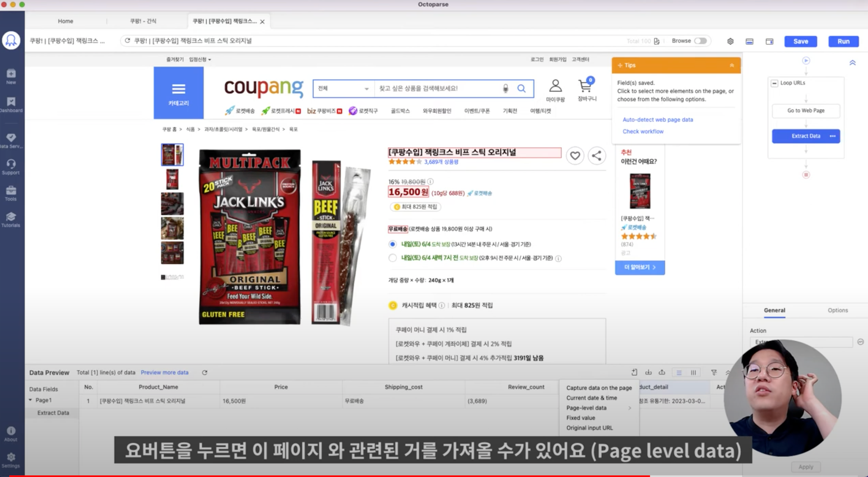The height and width of the screenshot is (477, 868).
Task: Click 더 알아보기 button
Action: [640, 267]
